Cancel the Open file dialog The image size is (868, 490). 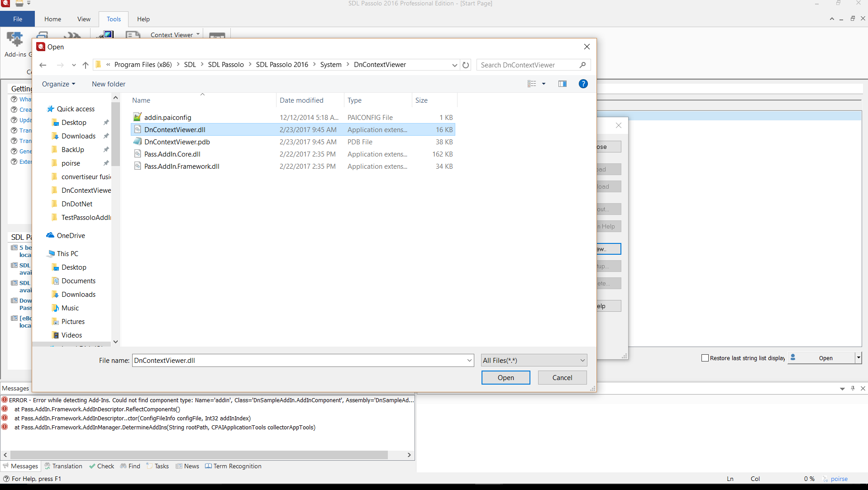pos(562,378)
